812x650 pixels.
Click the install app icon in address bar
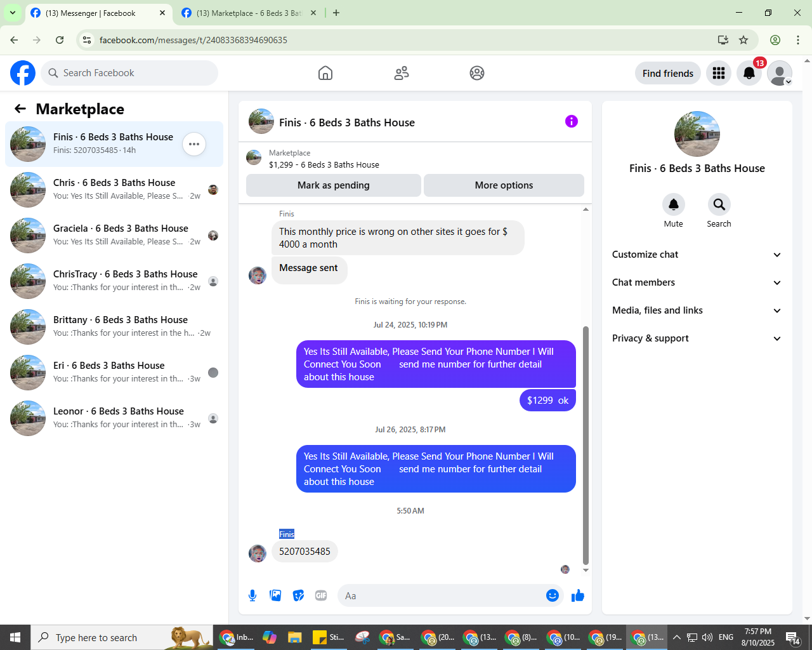[723, 40]
